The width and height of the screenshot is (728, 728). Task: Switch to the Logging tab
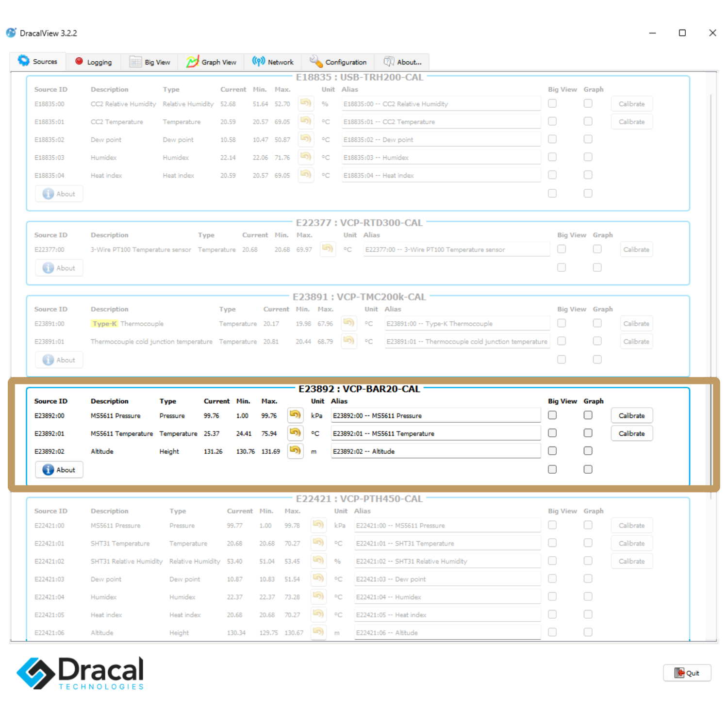point(93,62)
